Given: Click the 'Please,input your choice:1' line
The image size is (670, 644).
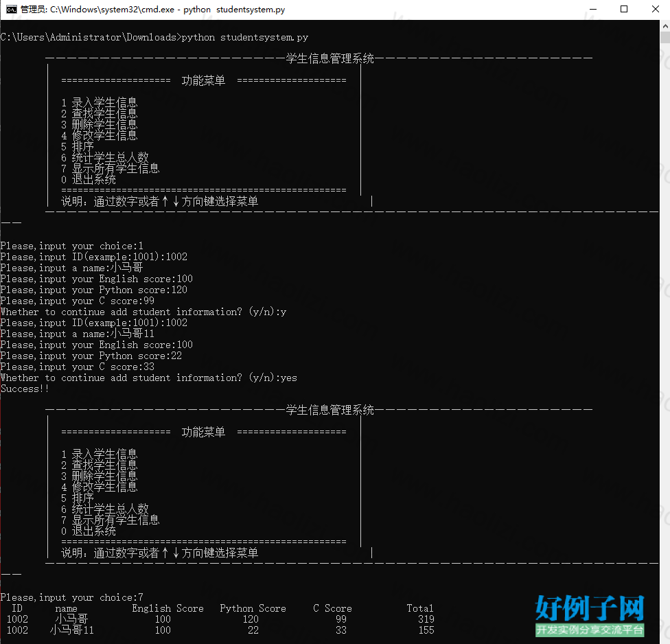Looking at the screenshot, I should click(72, 246).
